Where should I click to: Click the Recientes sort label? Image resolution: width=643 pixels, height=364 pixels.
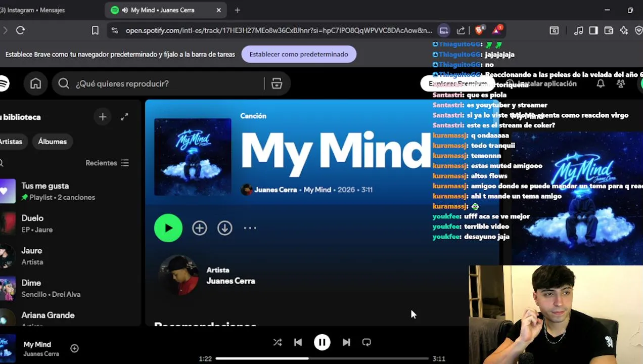tap(101, 163)
